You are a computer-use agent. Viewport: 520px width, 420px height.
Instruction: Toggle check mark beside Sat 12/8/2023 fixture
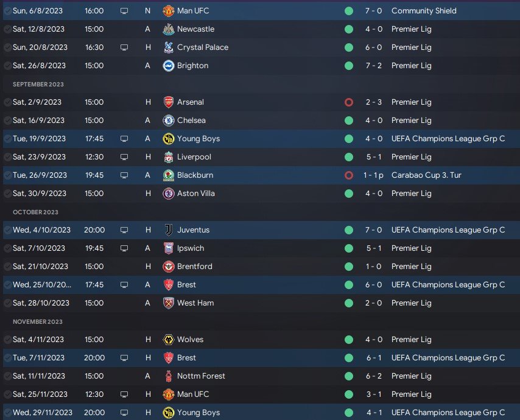click(7, 29)
